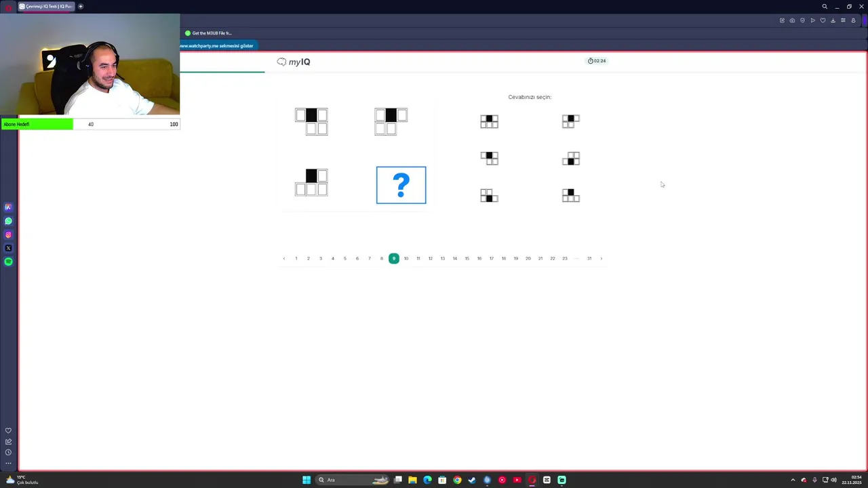Viewport: 868px width, 488px height.
Task: Open the history clock icon in sidebar
Action: pos(8,452)
